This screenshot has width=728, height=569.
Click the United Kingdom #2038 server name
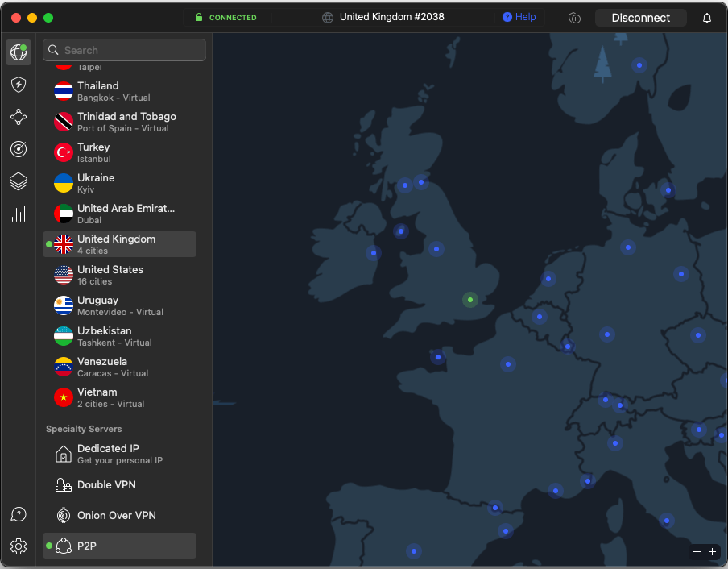(392, 17)
